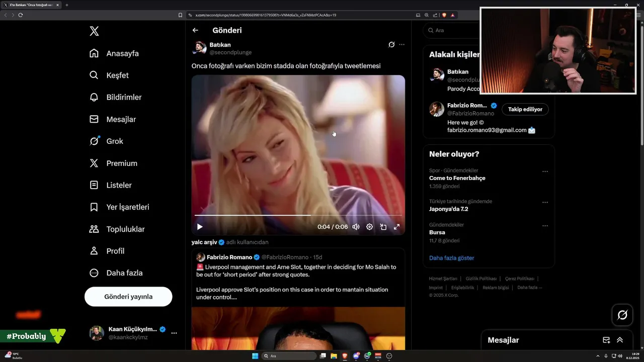Image resolution: width=644 pixels, height=362 pixels.
Task: Open Keşfet explore page
Action: coord(109,75)
